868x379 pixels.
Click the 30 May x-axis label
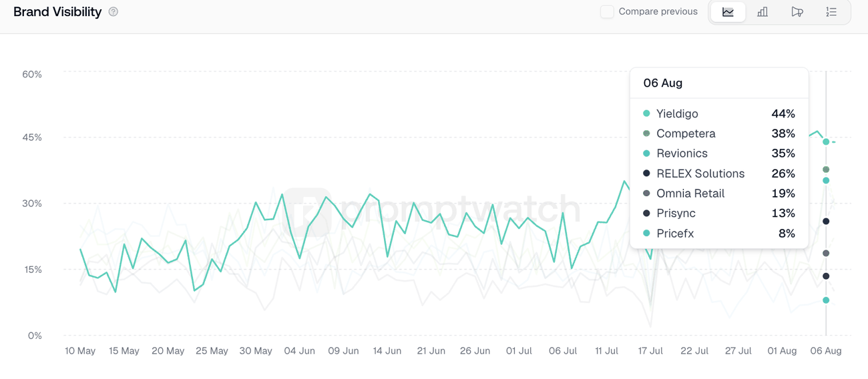tap(256, 351)
